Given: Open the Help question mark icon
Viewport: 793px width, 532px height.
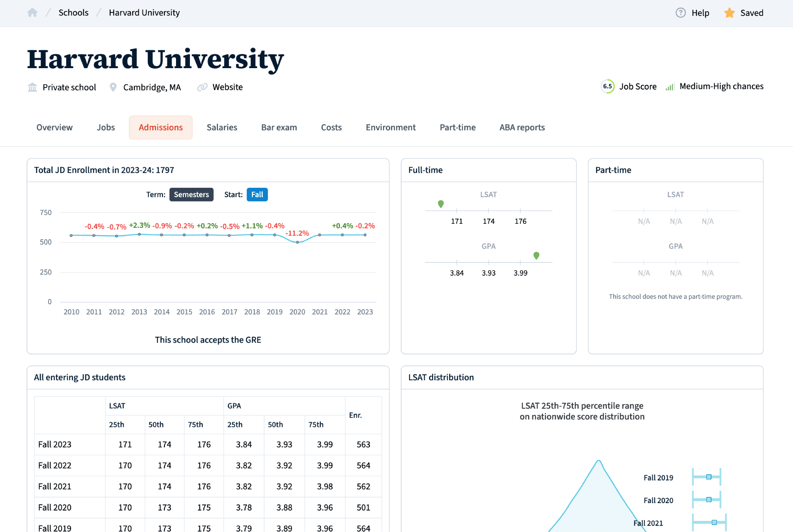Looking at the screenshot, I should tap(680, 13).
